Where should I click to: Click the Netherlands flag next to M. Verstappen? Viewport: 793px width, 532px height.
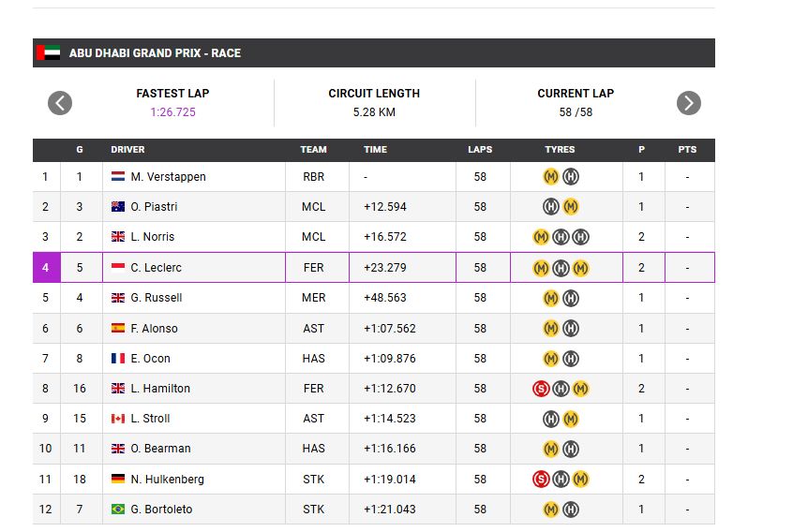pos(118,177)
